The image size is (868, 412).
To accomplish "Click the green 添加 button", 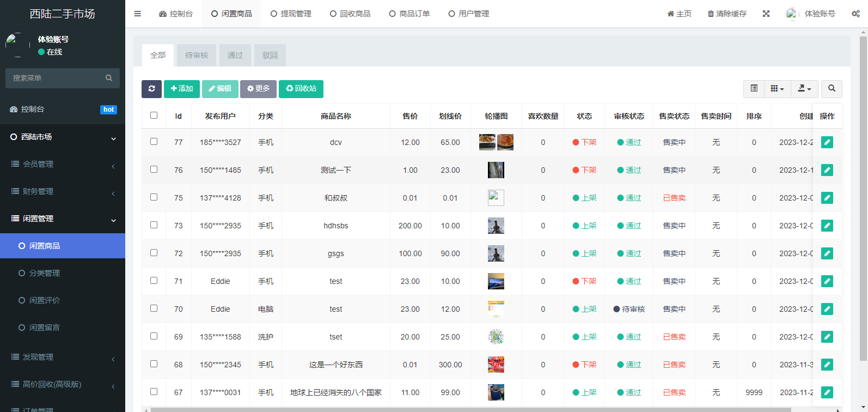I will click(x=182, y=89).
